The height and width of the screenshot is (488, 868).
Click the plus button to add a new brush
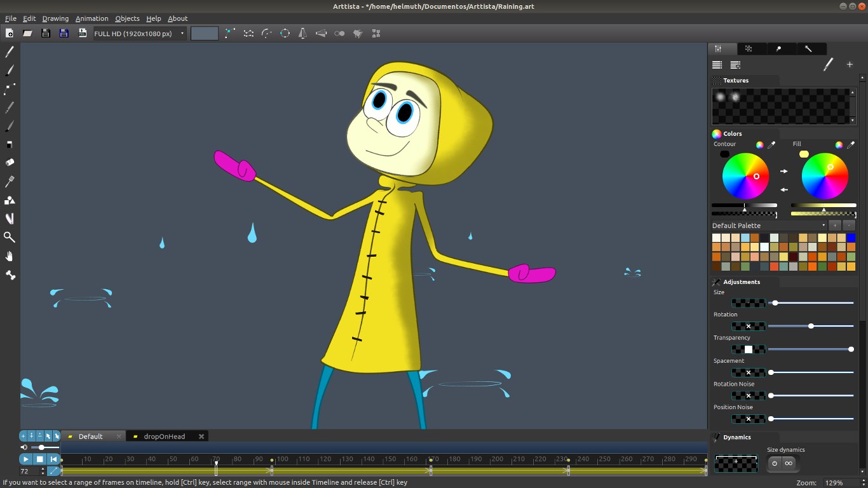850,64
